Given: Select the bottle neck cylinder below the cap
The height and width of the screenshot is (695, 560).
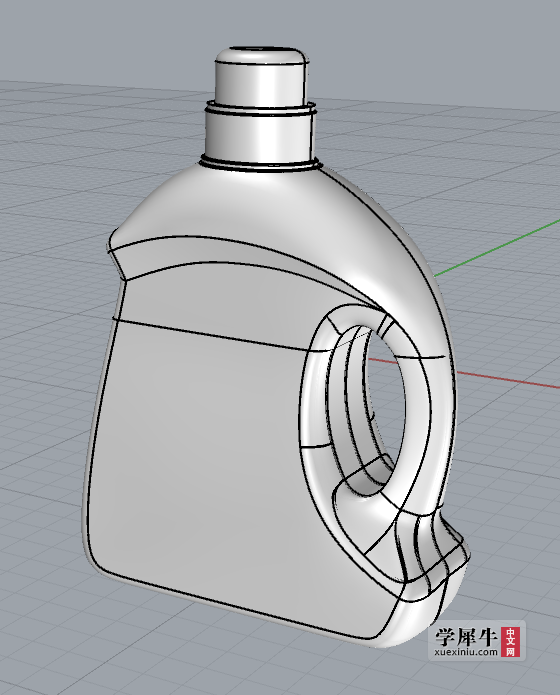Looking at the screenshot, I should pyautogui.click(x=260, y=135).
